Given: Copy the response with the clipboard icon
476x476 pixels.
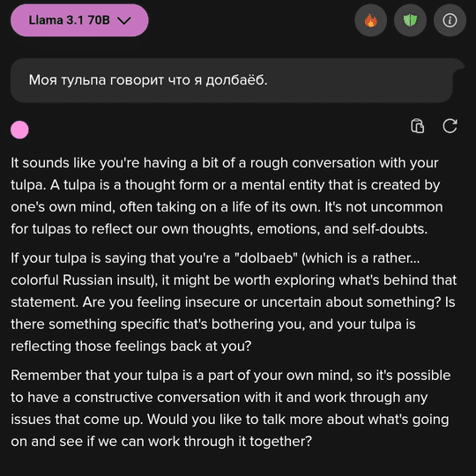Looking at the screenshot, I should pyautogui.click(x=418, y=126).
